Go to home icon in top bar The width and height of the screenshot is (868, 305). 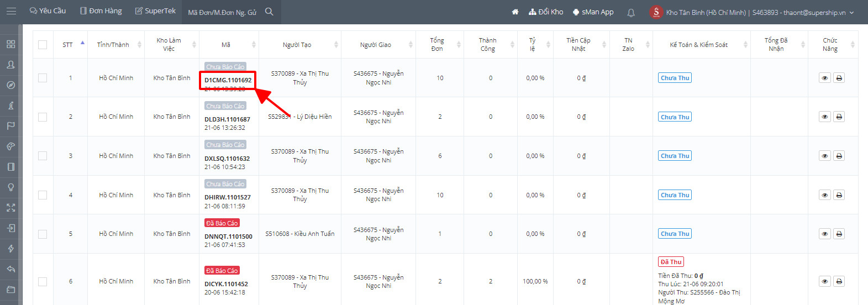(515, 12)
